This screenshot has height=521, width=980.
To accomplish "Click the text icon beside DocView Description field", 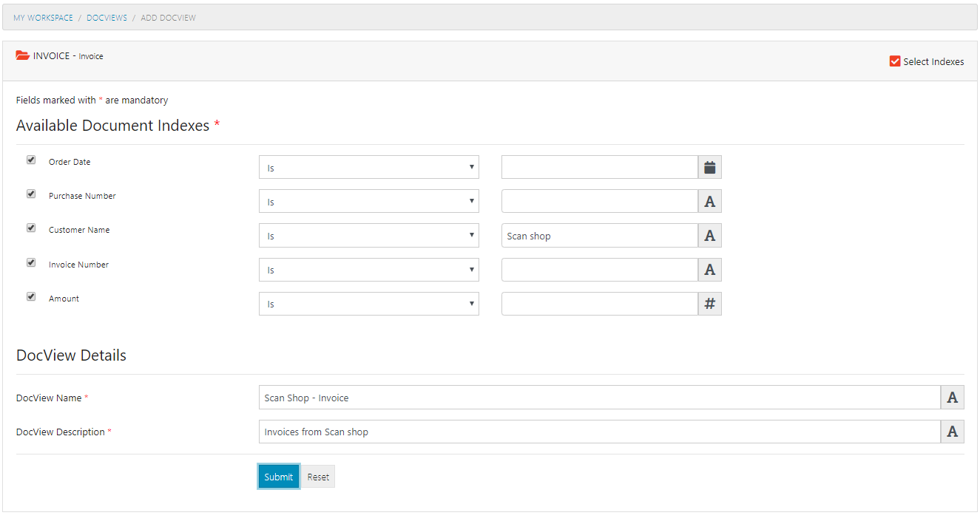I will click(952, 432).
